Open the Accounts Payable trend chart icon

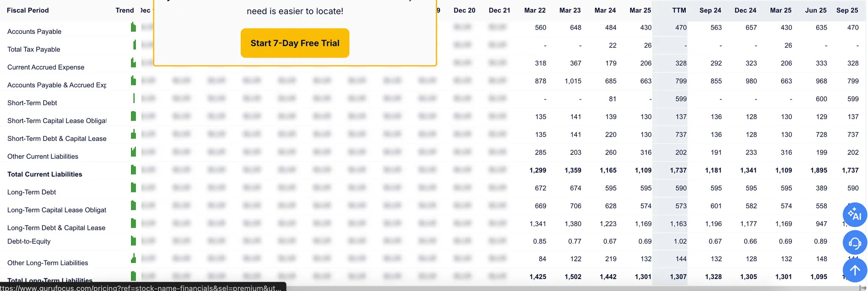point(134,27)
